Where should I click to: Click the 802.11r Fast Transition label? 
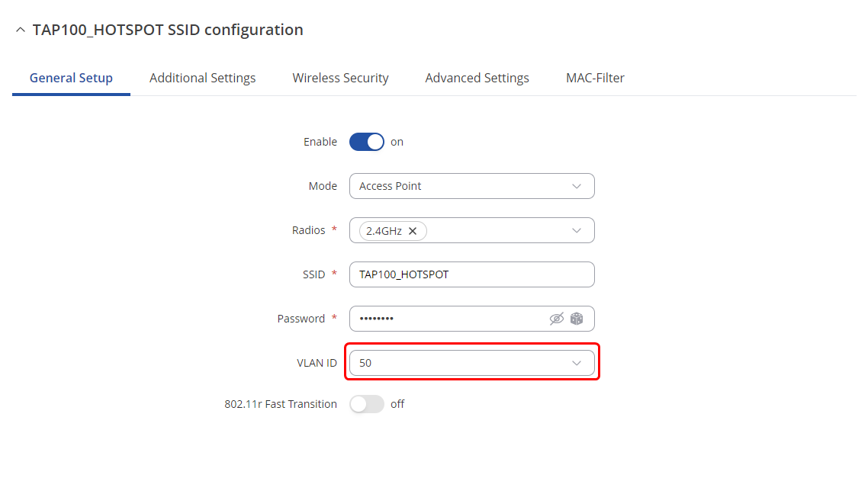point(281,404)
